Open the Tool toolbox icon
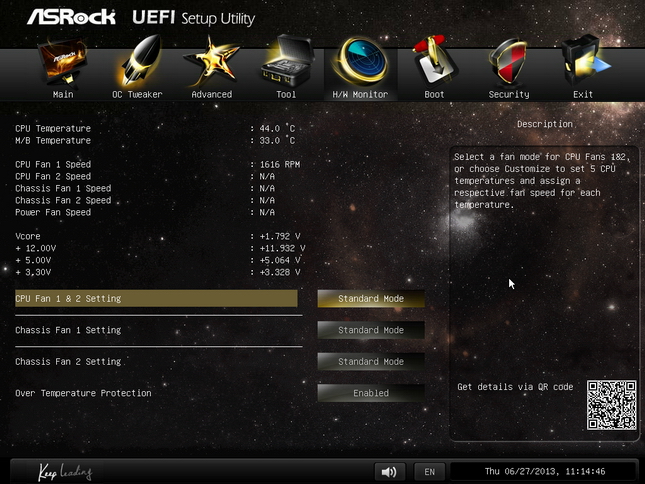 point(287,61)
